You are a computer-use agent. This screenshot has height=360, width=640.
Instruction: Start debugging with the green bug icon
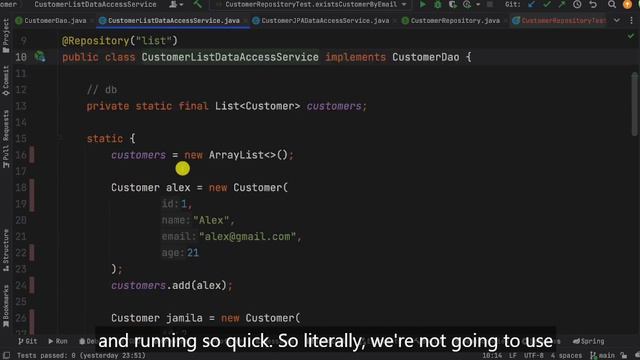438,4
